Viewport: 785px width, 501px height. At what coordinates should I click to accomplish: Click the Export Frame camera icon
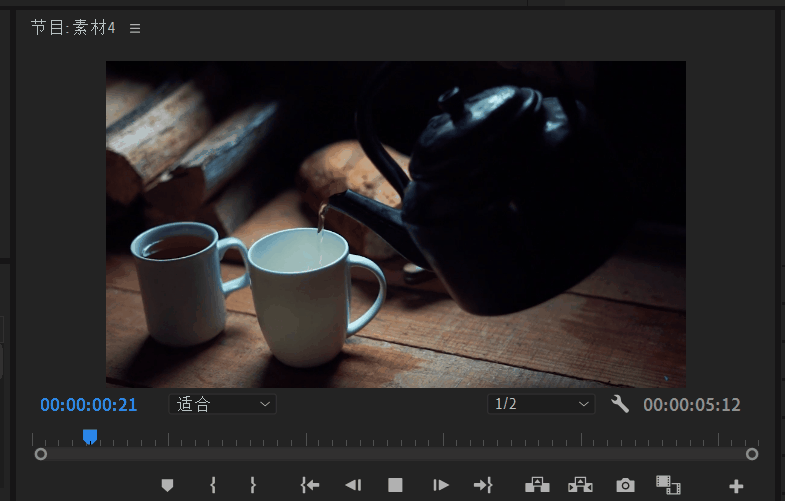point(625,485)
